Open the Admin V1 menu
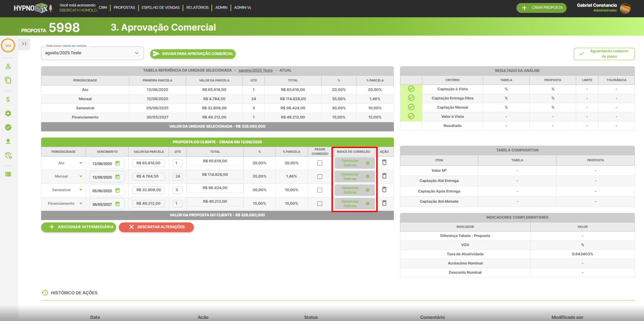644x321 pixels. tap(243, 8)
